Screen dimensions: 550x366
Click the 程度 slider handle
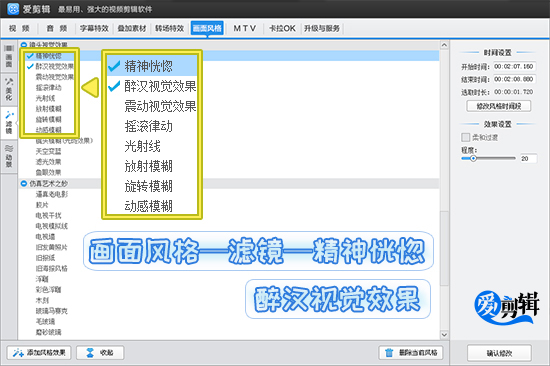click(x=474, y=158)
